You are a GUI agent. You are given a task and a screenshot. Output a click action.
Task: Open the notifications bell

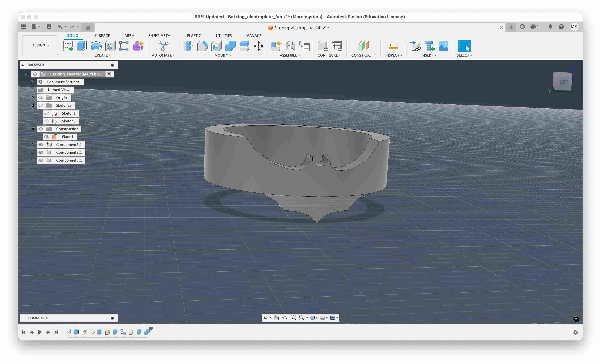click(x=550, y=27)
